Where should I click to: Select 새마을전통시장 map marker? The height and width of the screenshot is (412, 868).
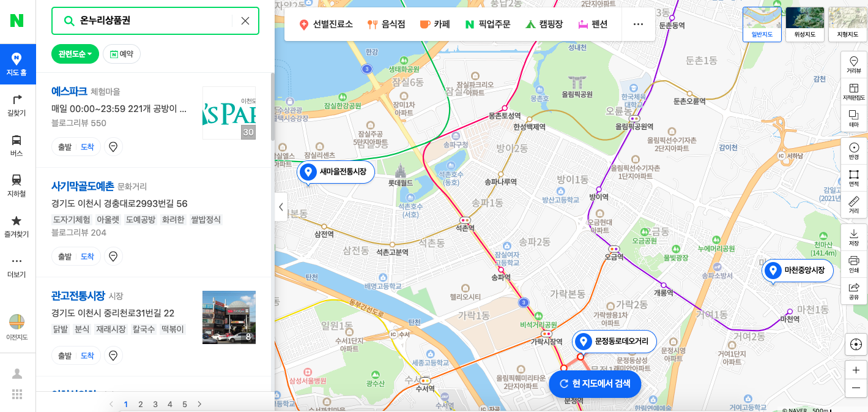[x=335, y=172]
